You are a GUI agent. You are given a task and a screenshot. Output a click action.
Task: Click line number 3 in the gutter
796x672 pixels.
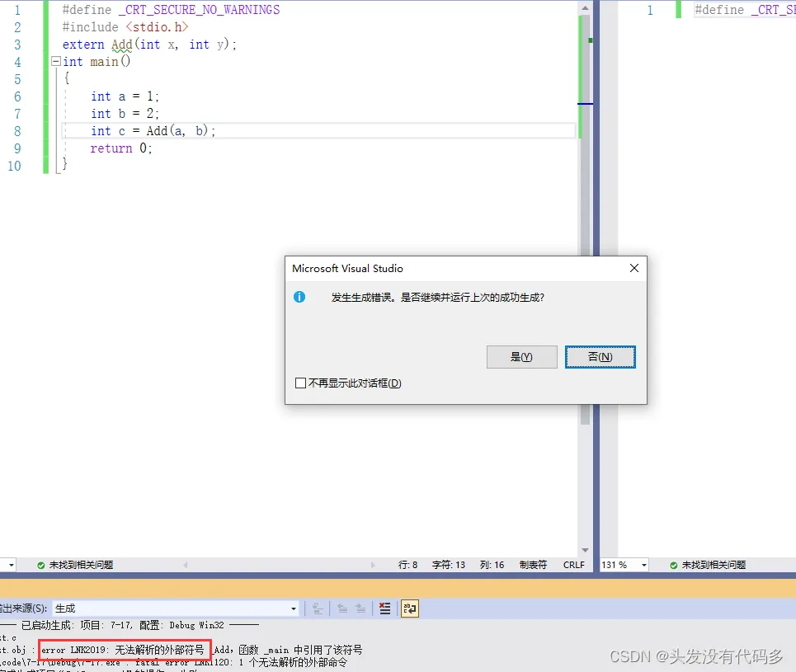point(17,45)
